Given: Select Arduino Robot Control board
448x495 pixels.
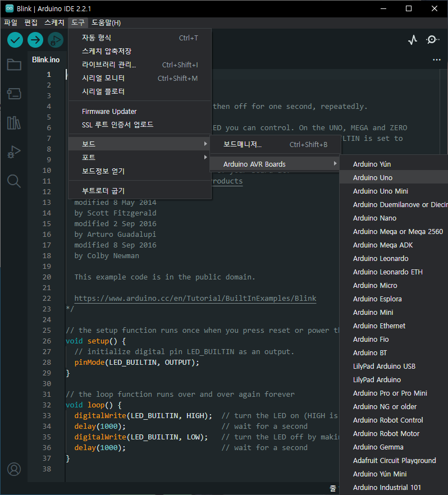Looking at the screenshot, I should 394,420.
